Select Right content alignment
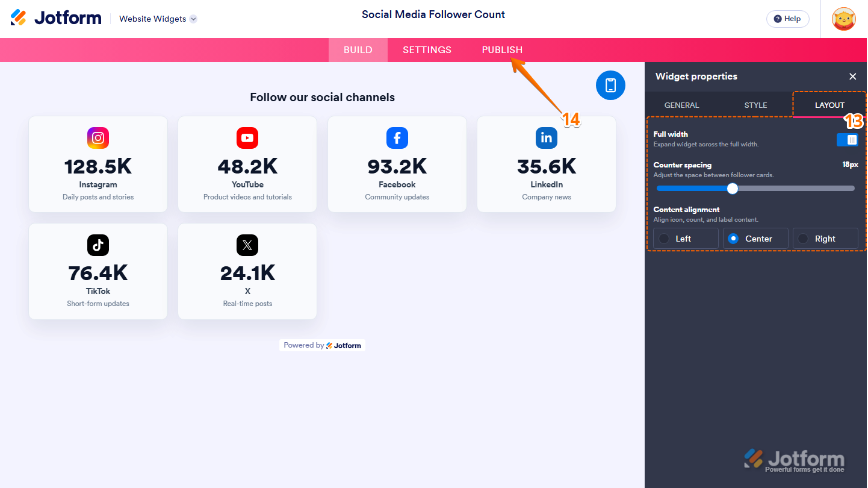 [825, 239]
